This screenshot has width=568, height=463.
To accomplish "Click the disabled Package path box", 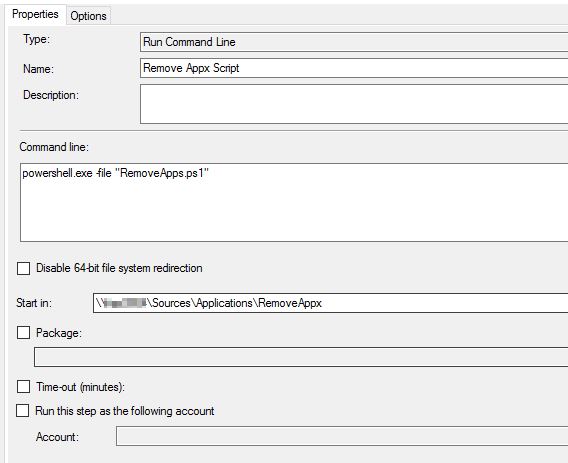I will pos(301,357).
